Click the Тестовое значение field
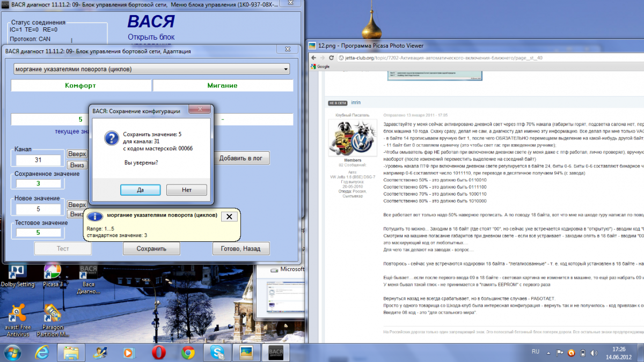The height and width of the screenshot is (362, 644). pos(38,233)
